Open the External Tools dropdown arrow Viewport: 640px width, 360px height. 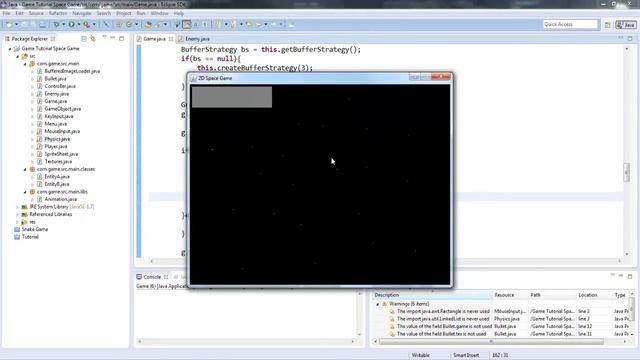pyautogui.click(x=94, y=25)
